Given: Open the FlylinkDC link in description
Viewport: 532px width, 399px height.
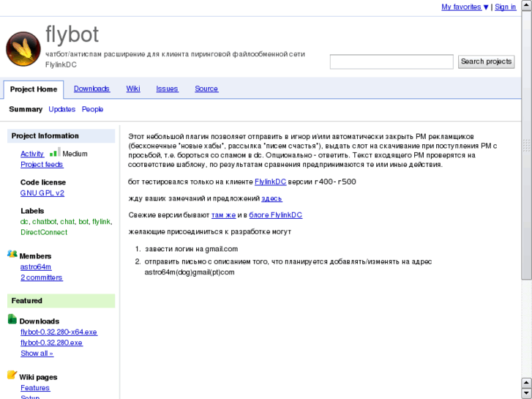Looking at the screenshot, I should (x=271, y=182).
